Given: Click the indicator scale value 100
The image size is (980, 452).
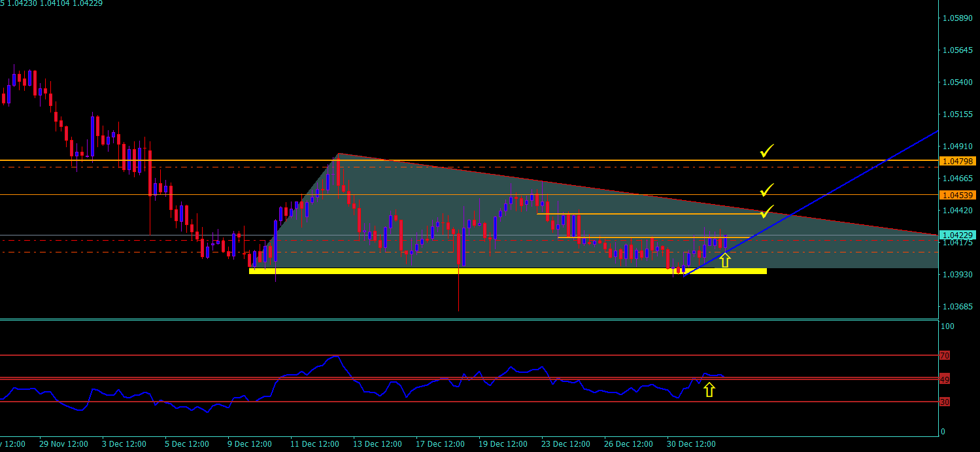Looking at the screenshot, I should coord(947,326).
